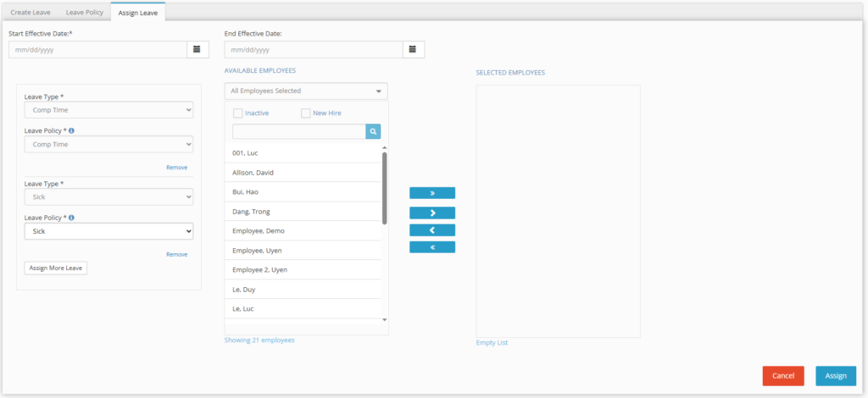Remove all employees from selected list
Viewport: 868px width, 398px height.
(432, 247)
